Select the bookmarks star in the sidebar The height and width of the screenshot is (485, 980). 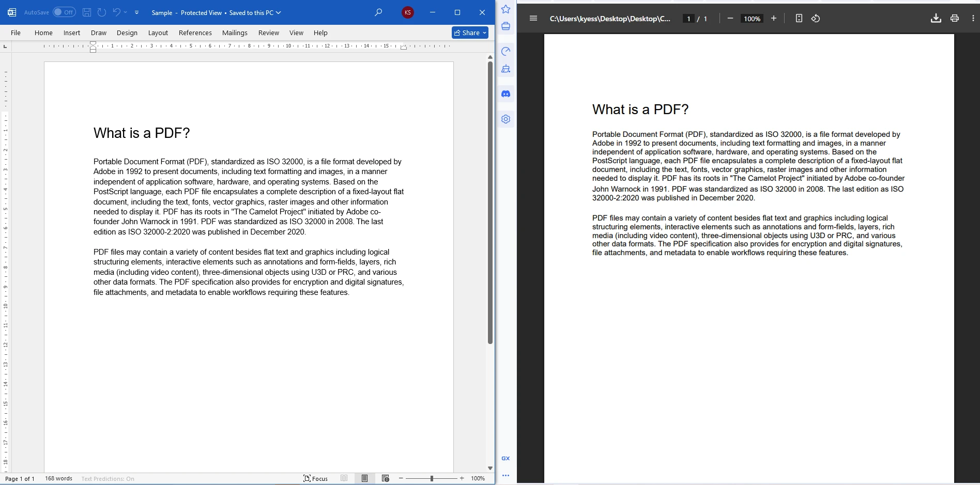[505, 9]
